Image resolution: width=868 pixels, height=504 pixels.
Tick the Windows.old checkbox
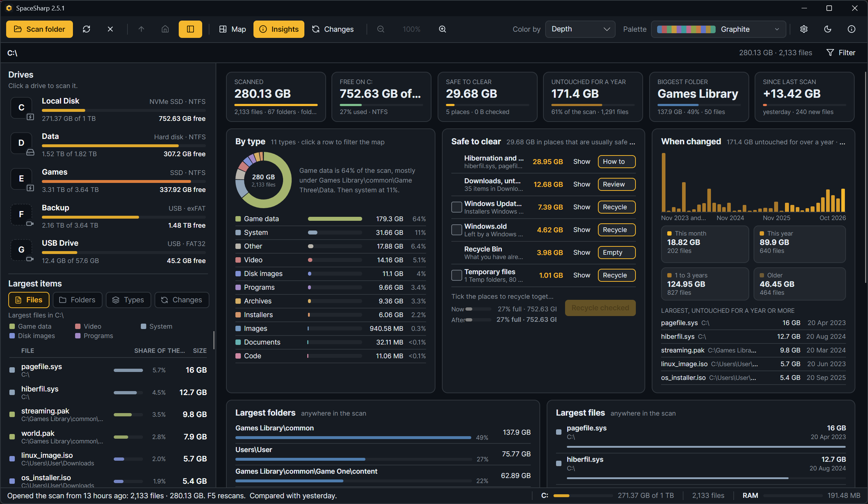click(457, 230)
